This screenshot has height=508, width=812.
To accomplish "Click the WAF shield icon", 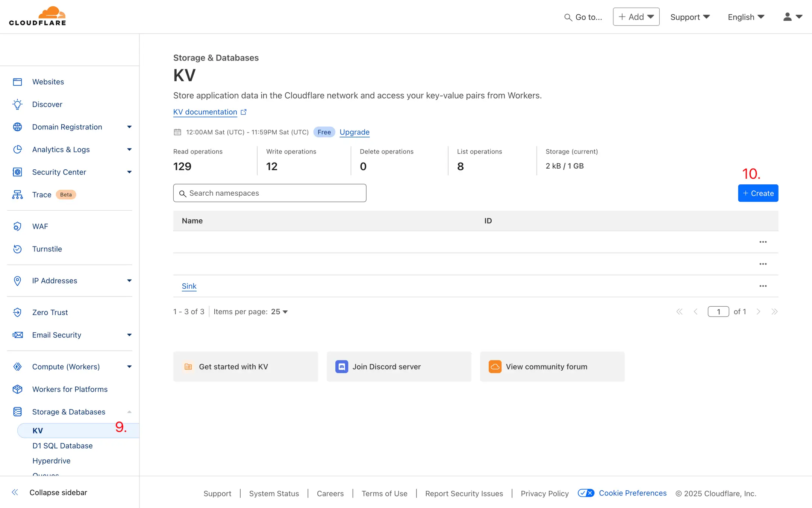I will coord(17,227).
